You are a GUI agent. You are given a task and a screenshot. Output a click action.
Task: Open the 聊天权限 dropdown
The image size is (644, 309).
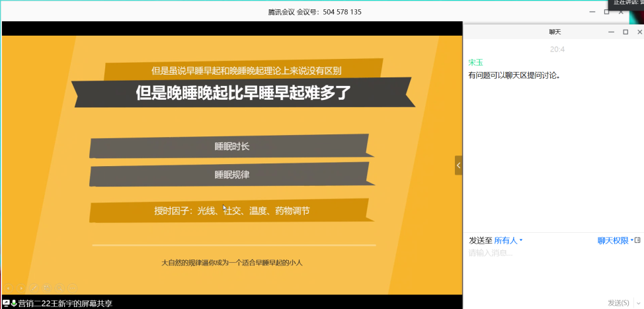tap(614, 241)
